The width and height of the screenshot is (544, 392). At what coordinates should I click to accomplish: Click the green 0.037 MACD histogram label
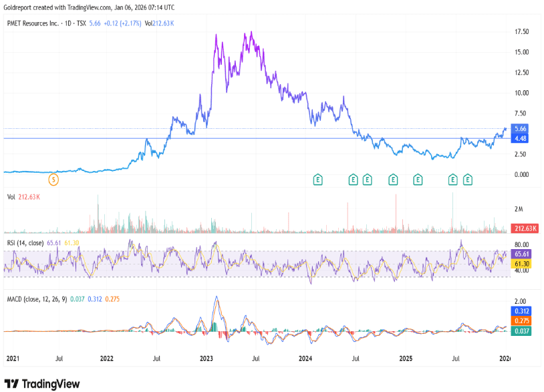521,331
